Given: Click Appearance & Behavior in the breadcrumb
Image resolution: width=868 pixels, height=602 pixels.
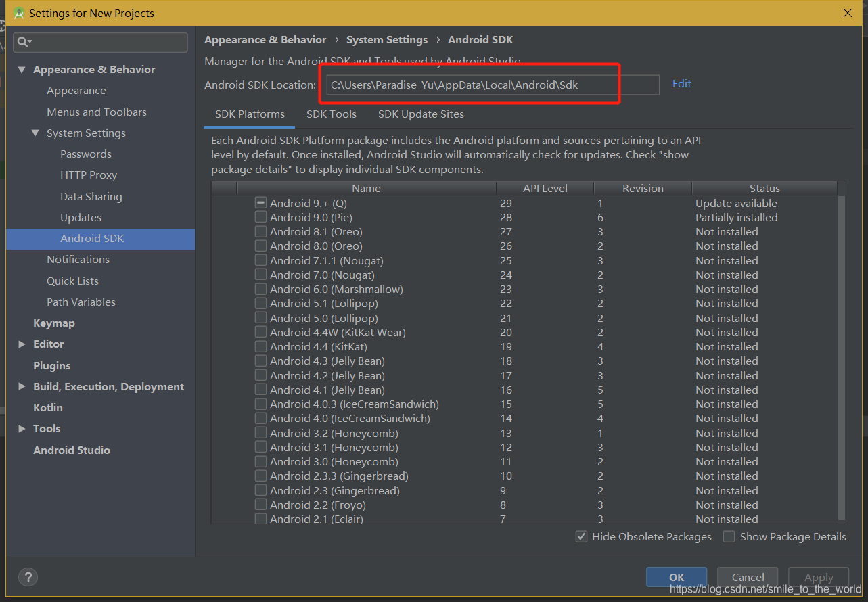Looking at the screenshot, I should [x=265, y=40].
